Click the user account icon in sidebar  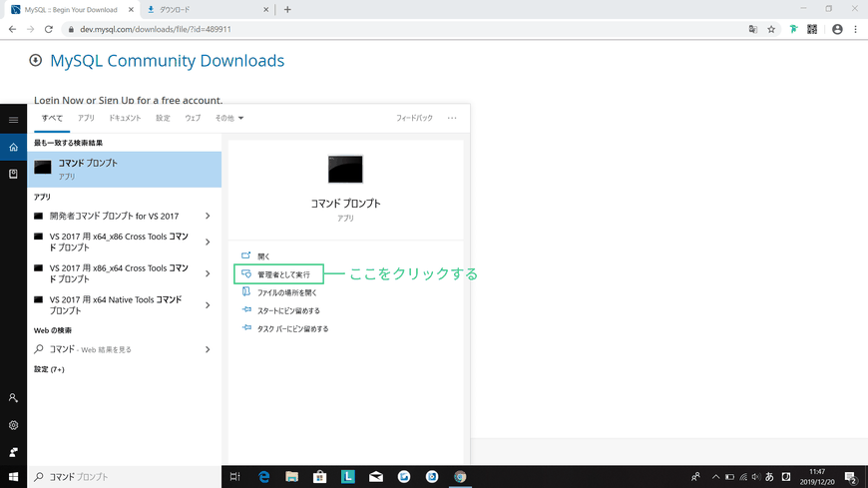click(x=13, y=398)
